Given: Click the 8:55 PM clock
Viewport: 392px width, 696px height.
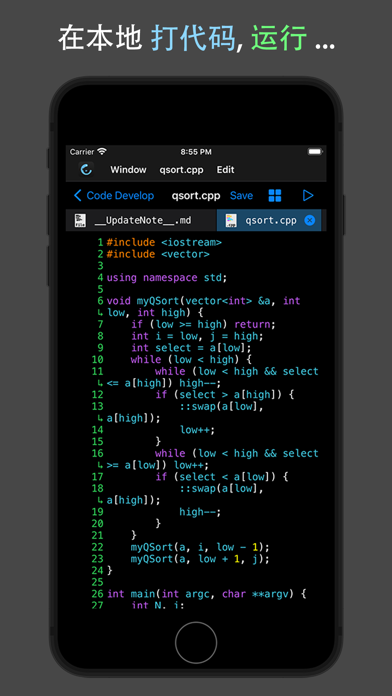Looking at the screenshot, I should click(196, 152).
